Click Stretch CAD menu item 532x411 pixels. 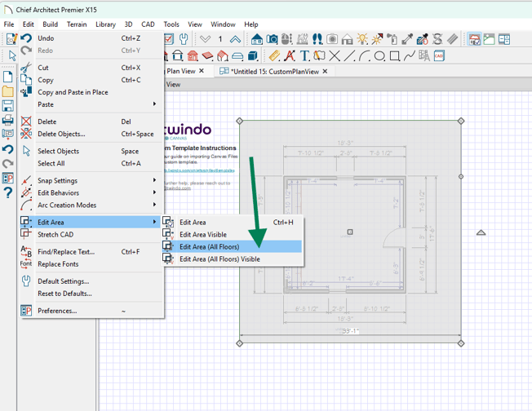click(x=92, y=234)
